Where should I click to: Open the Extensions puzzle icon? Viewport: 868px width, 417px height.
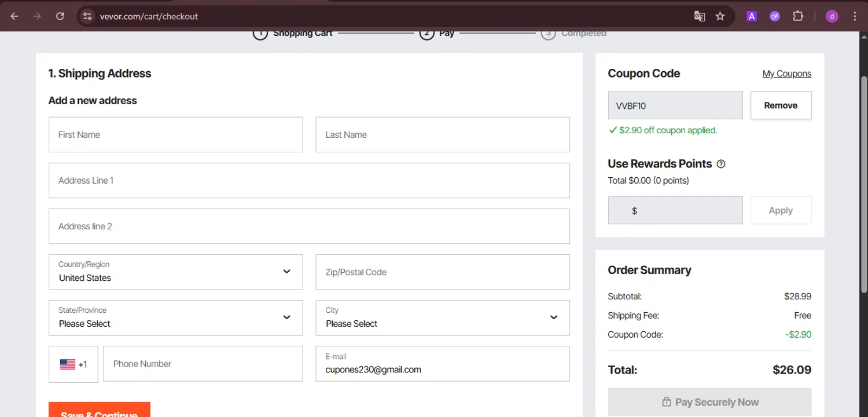tap(798, 16)
